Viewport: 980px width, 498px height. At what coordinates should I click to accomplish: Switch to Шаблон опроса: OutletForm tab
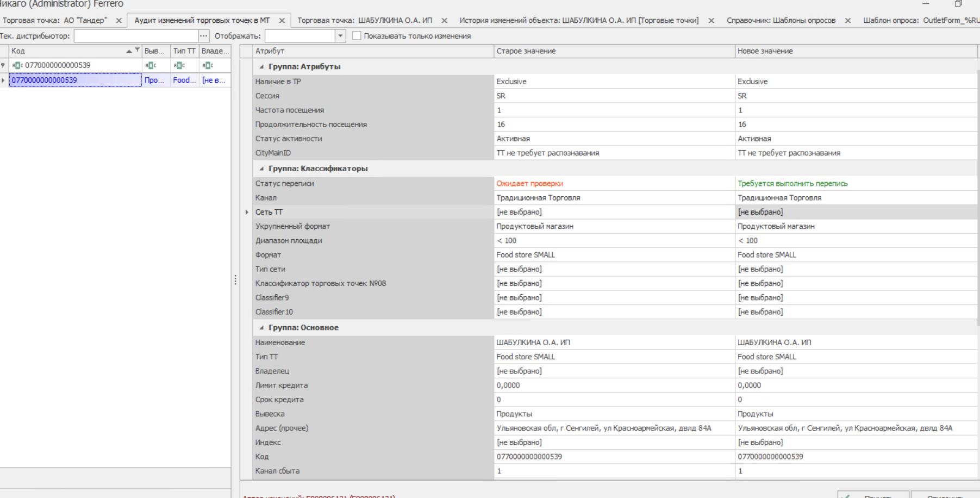(x=921, y=21)
